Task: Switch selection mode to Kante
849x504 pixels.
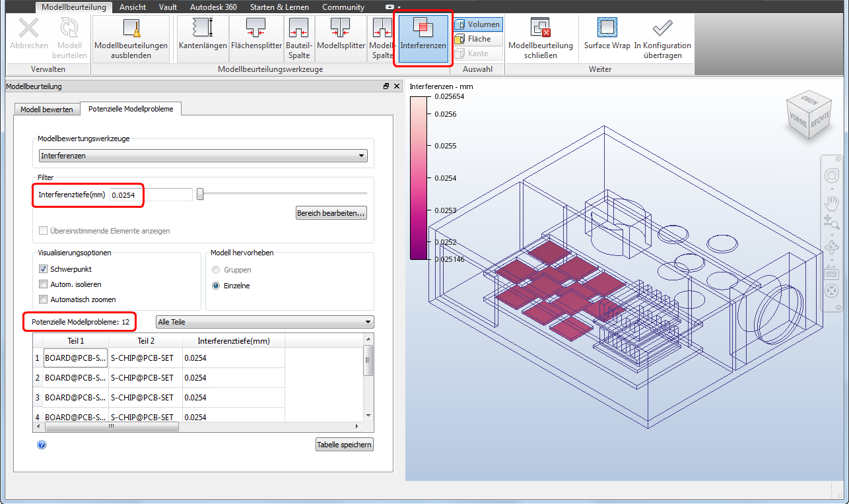Action: coord(478,53)
